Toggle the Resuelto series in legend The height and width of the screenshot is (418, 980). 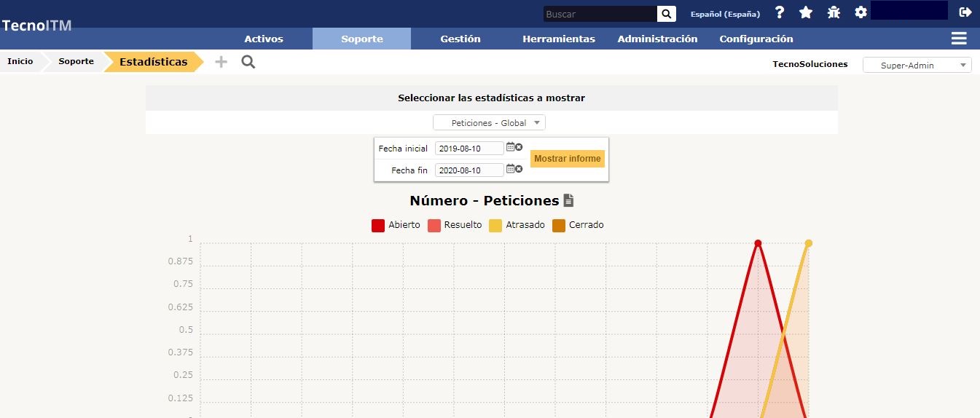(455, 225)
